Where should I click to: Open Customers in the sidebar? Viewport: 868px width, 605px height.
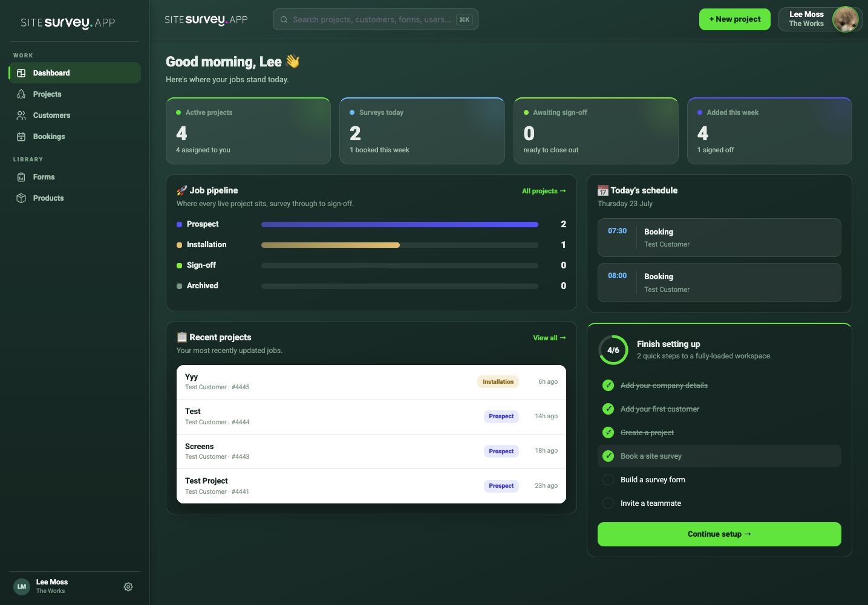75,115
